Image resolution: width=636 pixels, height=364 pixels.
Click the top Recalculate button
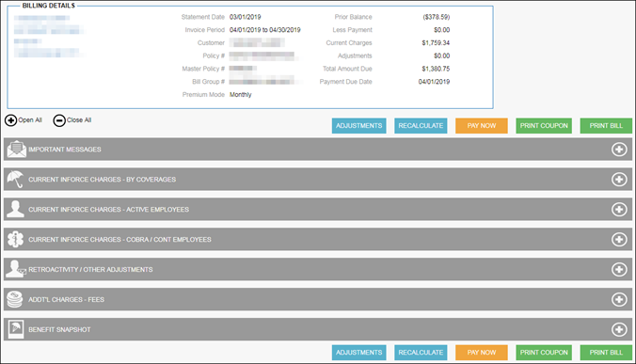[x=421, y=126]
